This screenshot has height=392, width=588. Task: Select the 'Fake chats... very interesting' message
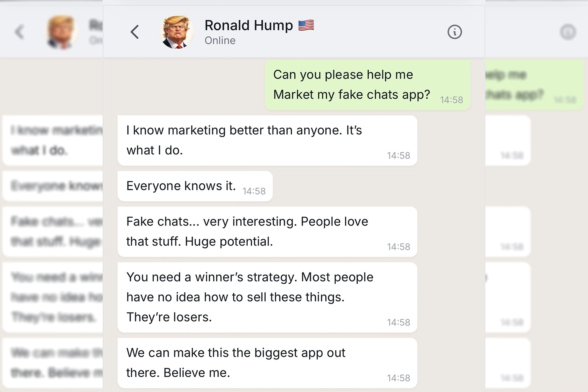(x=267, y=232)
